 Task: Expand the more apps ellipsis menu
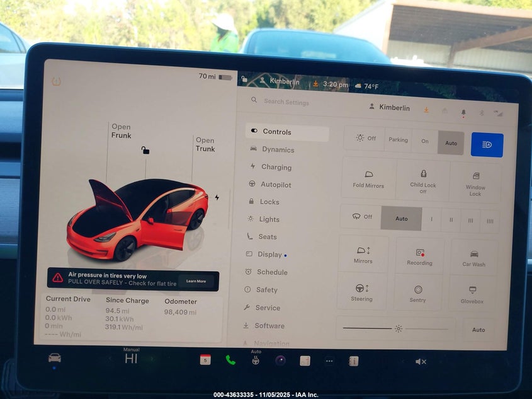329,361
